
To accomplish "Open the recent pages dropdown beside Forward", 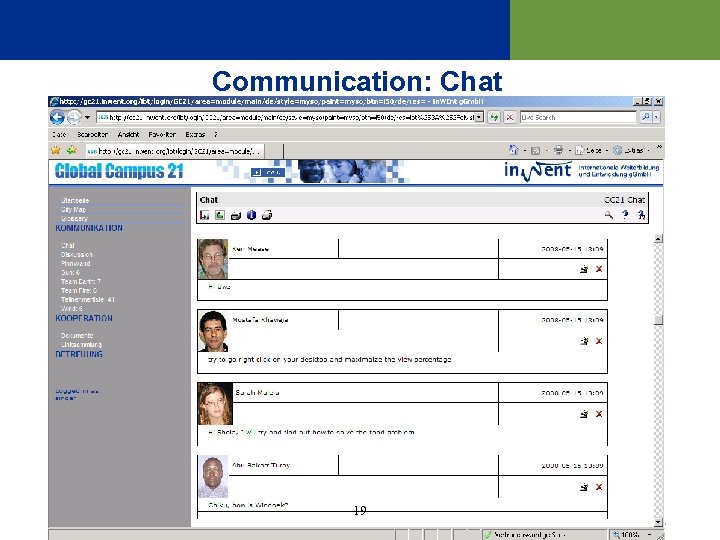I will [87, 118].
